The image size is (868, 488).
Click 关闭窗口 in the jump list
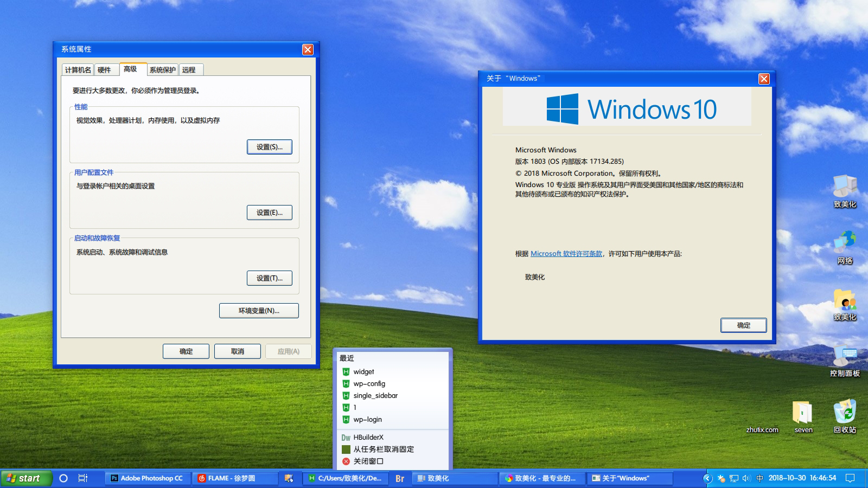click(x=367, y=461)
